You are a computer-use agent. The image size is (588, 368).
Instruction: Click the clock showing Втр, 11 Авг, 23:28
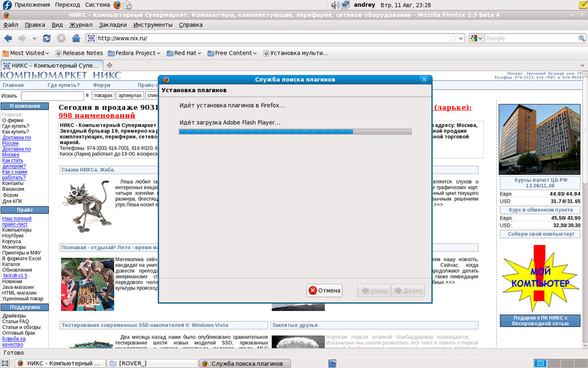coord(406,5)
